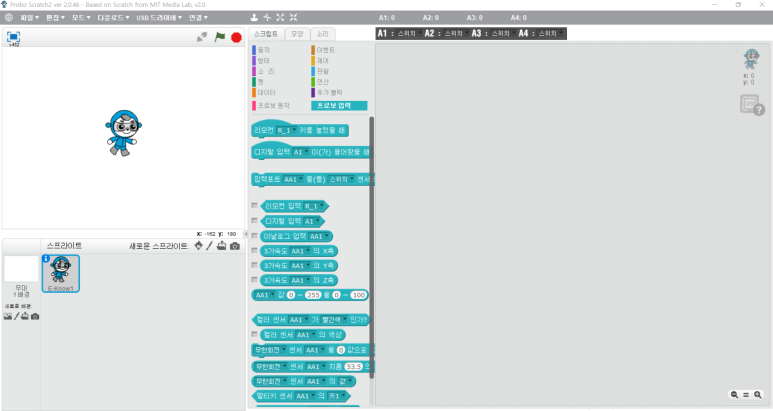
Task: Open 스위치 dropdown in 입력포트 block
Action: 341,179
